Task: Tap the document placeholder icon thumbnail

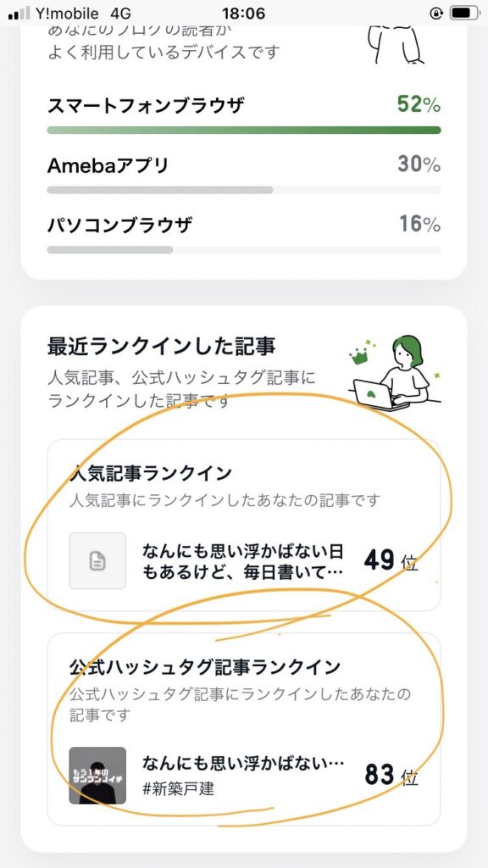Action: [x=97, y=561]
